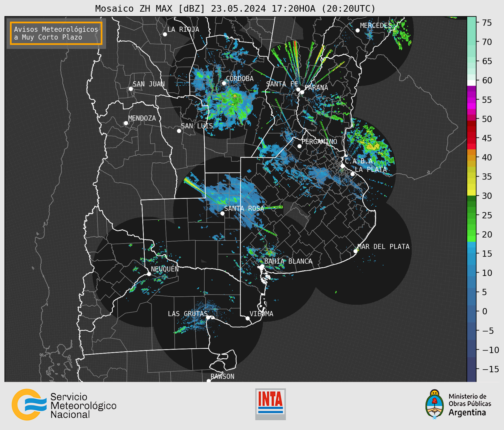
Task: Open the Avisos Meteorológicos a Muy Corto Plazo box
Action: [56, 33]
